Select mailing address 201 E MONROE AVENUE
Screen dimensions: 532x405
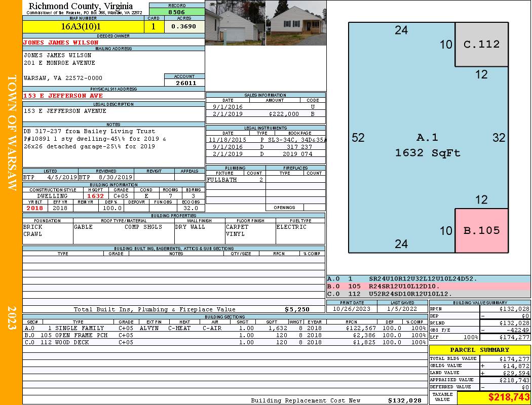click(59, 63)
